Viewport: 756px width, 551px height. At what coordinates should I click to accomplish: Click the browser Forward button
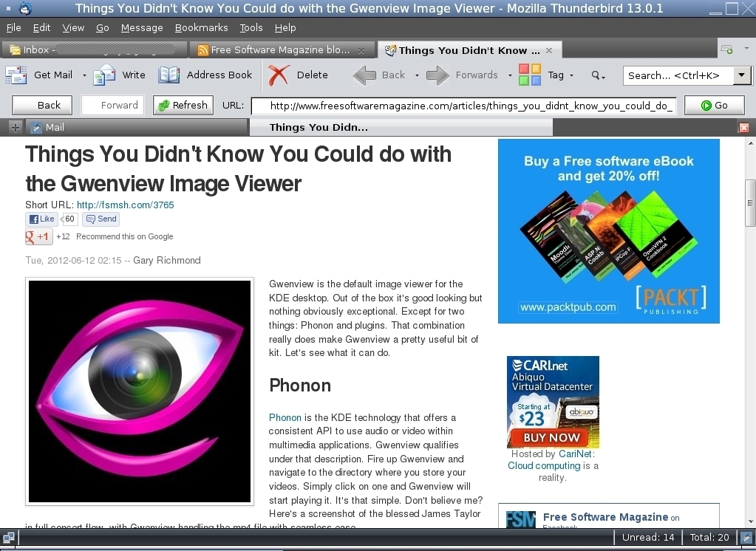tap(112, 105)
